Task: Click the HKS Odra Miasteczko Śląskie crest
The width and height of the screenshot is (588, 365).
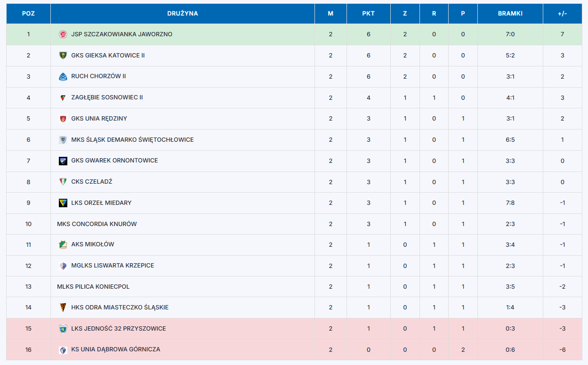Action: point(63,308)
